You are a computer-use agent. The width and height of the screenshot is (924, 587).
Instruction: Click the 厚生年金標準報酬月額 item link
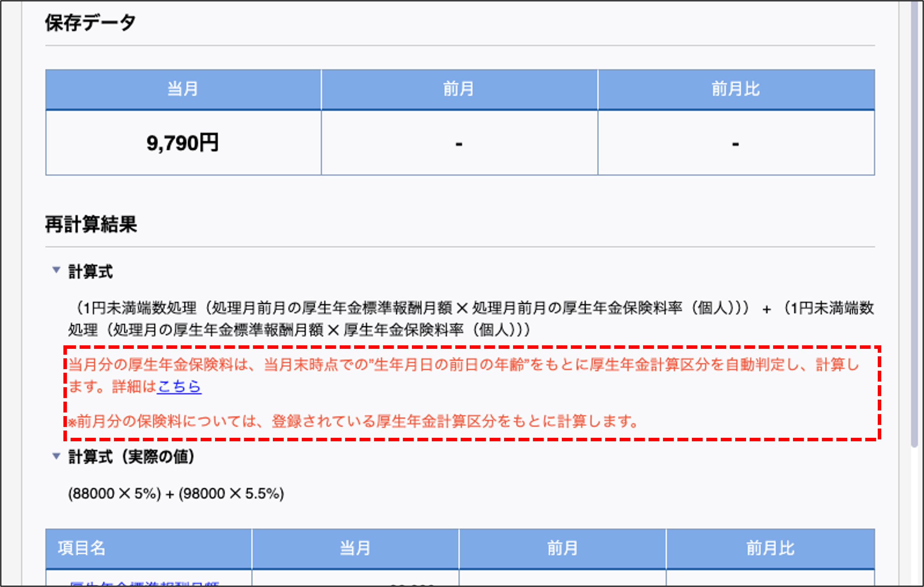[x=146, y=584]
